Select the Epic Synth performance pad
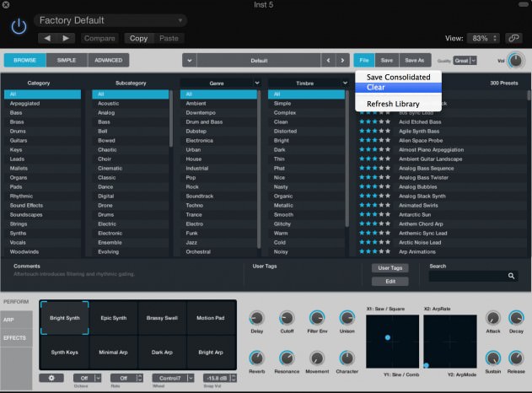The image size is (532, 393). point(114,318)
